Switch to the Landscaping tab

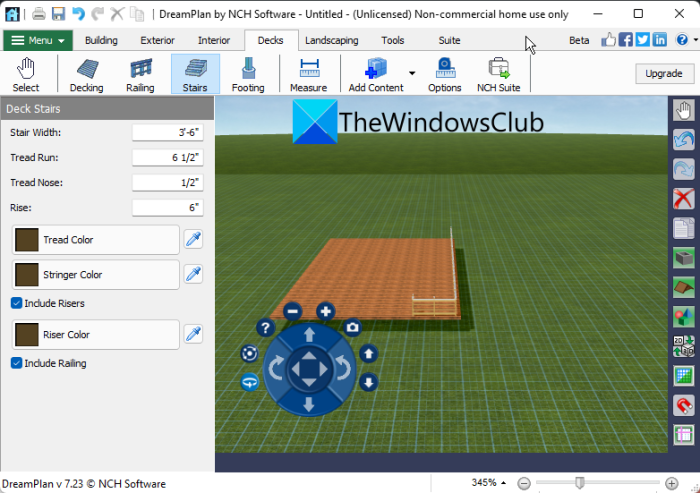[x=332, y=40]
